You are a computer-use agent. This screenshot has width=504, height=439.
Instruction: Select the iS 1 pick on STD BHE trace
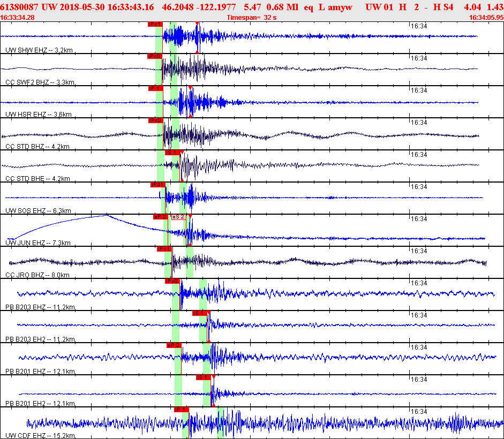(172, 153)
